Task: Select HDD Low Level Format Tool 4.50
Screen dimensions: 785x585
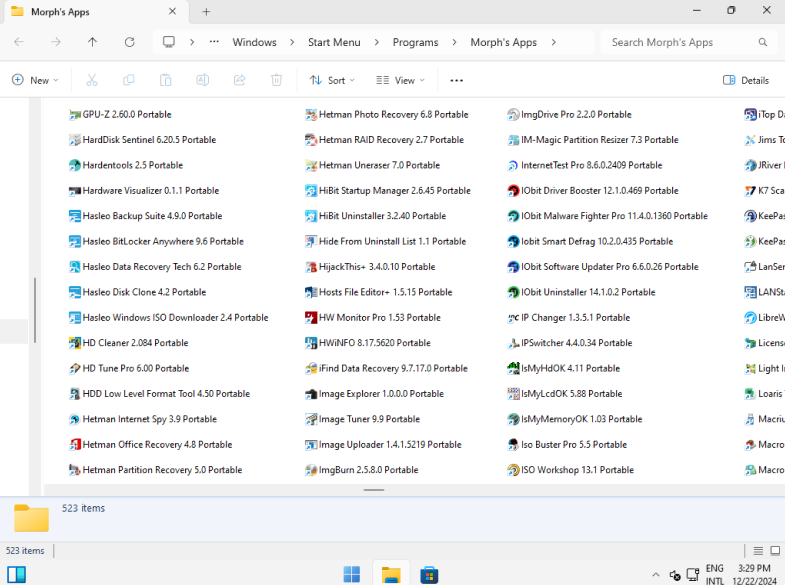Action: point(159,394)
